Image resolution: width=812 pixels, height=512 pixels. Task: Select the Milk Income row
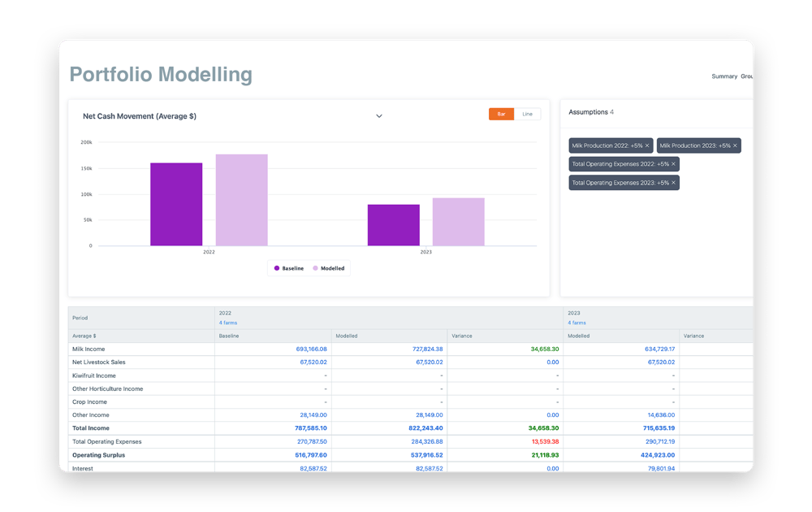click(x=89, y=349)
